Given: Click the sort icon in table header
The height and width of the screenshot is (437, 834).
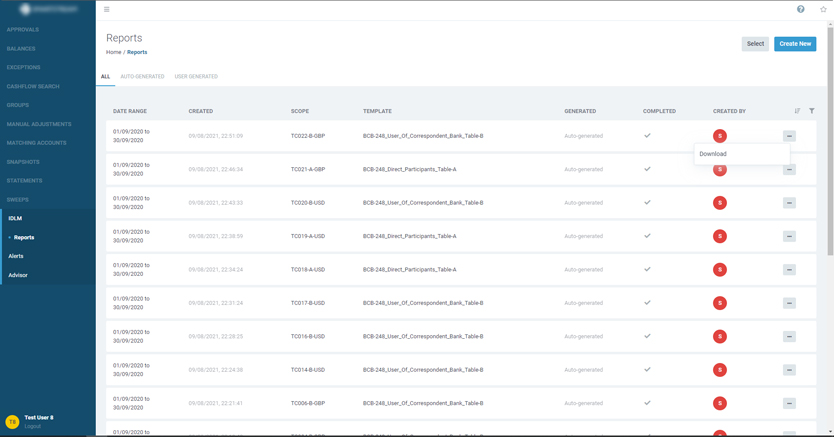Looking at the screenshot, I should (x=797, y=111).
